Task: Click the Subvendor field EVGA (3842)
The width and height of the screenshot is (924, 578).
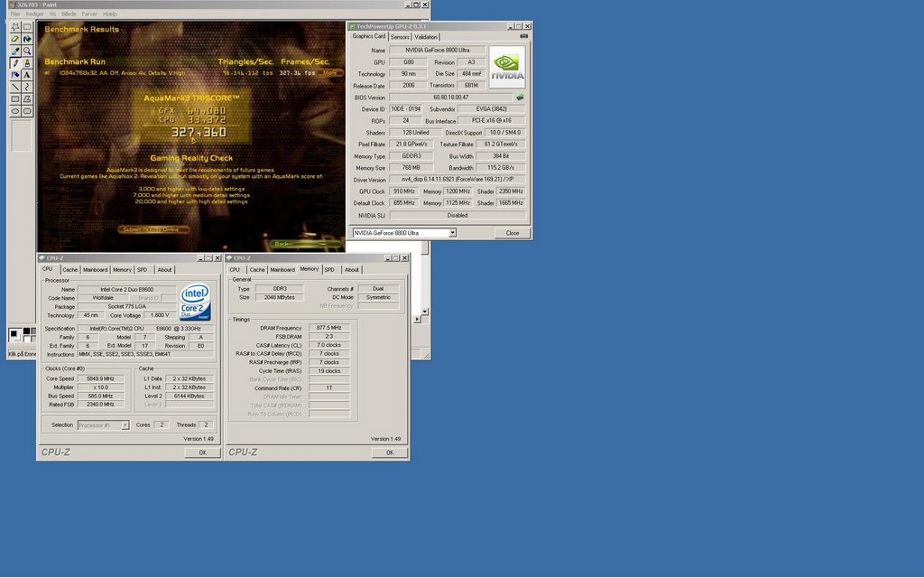Action: point(492,108)
